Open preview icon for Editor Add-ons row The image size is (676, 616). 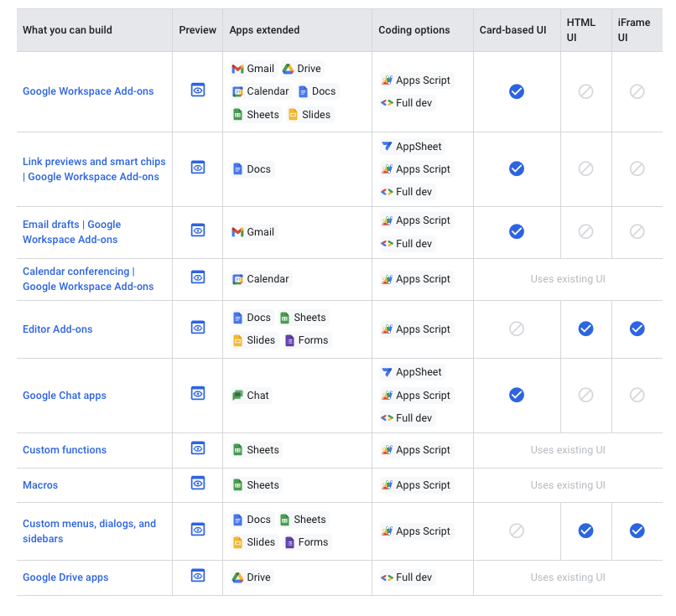pyautogui.click(x=198, y=328)
